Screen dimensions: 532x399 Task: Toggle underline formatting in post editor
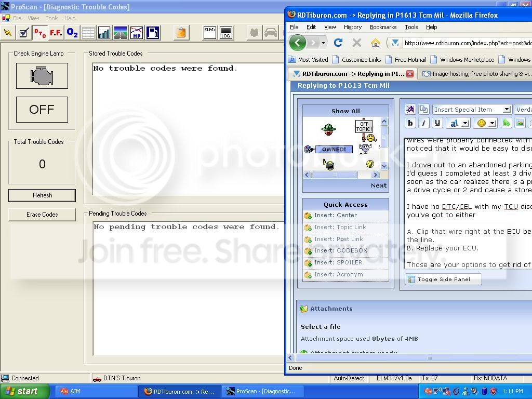(437, 123)
